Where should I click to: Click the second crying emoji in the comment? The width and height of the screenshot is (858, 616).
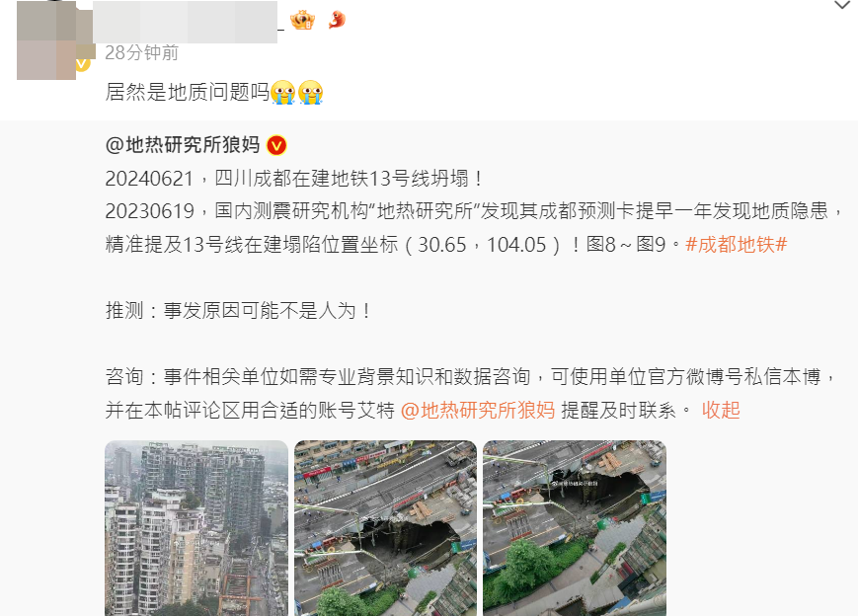[x=310, y=92]
